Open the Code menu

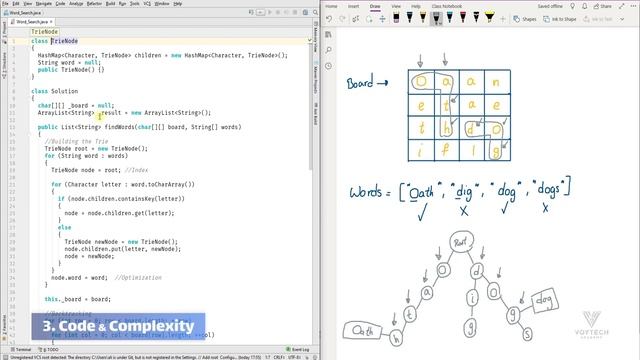60,4
